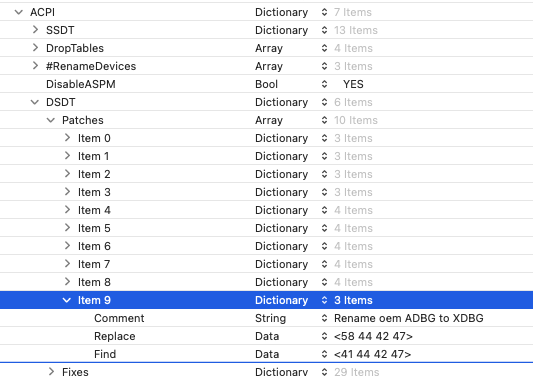The width and height of the screenshot is (533, 376).
Task: Open type stepper for Comment row
Action: point(324,319)
